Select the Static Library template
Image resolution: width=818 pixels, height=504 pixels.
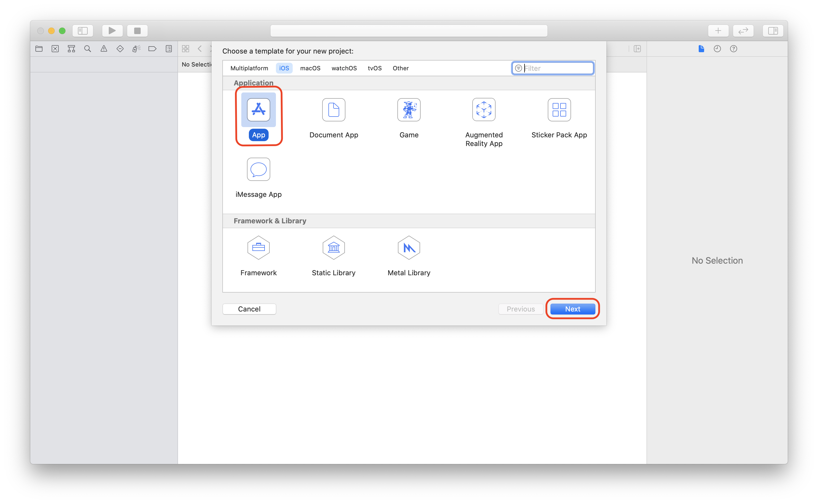click(334, 256)
